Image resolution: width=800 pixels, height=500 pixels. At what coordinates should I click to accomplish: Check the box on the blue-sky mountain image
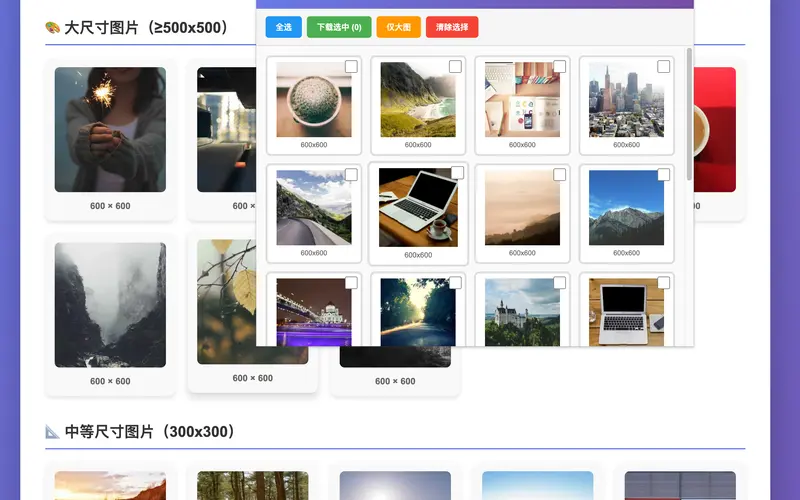click(663, 175)
